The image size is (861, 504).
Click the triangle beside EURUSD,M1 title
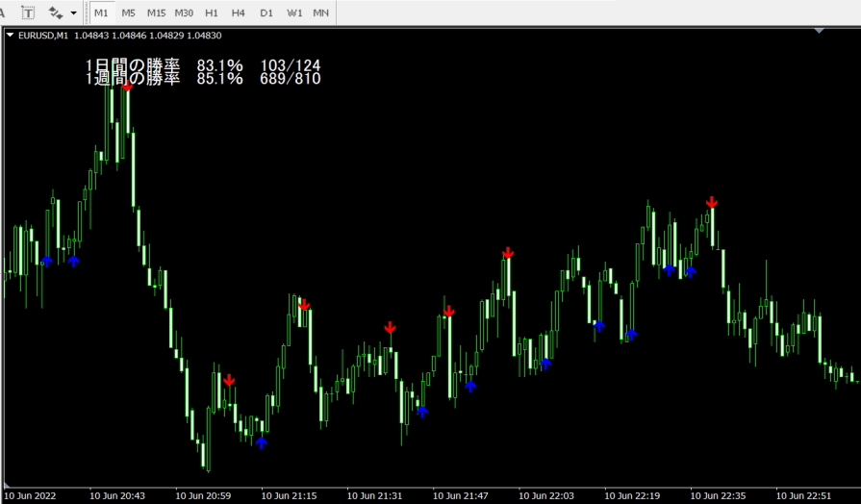(x=10, y=35)
